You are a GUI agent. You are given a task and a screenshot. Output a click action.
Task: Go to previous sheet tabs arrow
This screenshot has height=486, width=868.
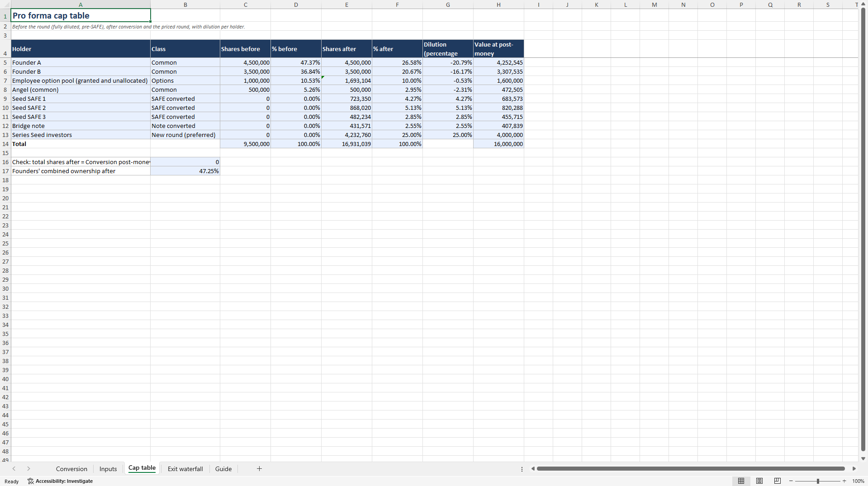click(14, 469)
